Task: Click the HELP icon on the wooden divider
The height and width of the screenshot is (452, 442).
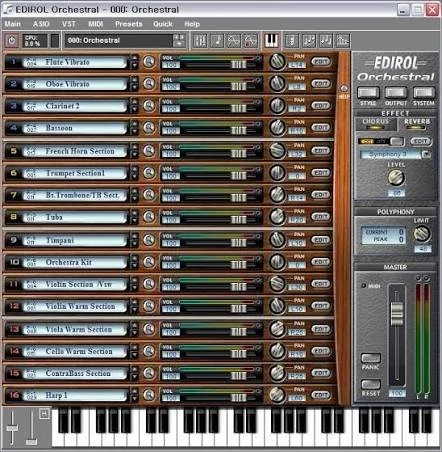Action: pyautogui.click(x=344, y=89)
